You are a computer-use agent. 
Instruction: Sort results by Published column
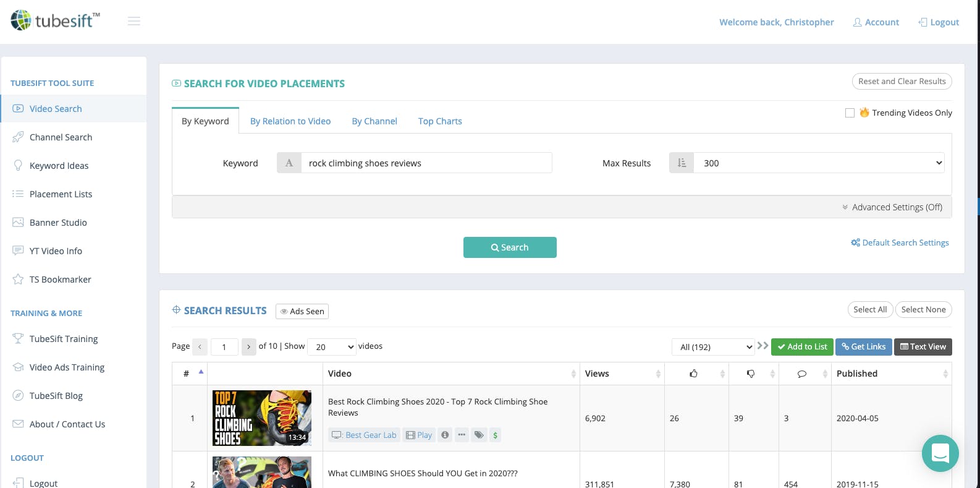click(892, 374)
